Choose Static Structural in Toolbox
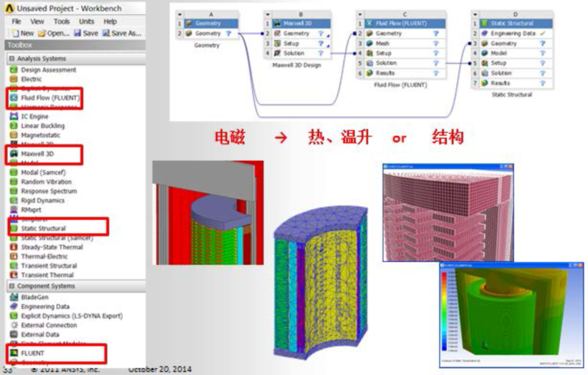This screenshot has width=588, height=375. tap(43, 228)
